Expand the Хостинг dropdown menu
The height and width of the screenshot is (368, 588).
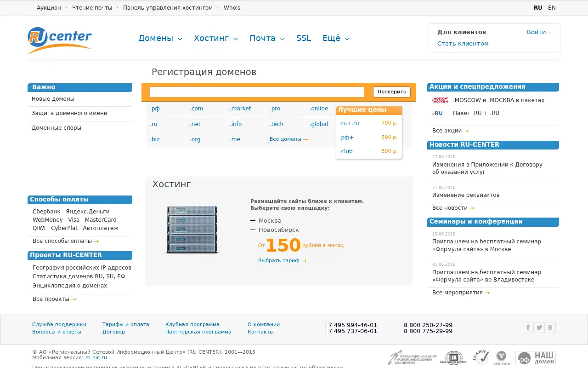[x=216, y=38]
